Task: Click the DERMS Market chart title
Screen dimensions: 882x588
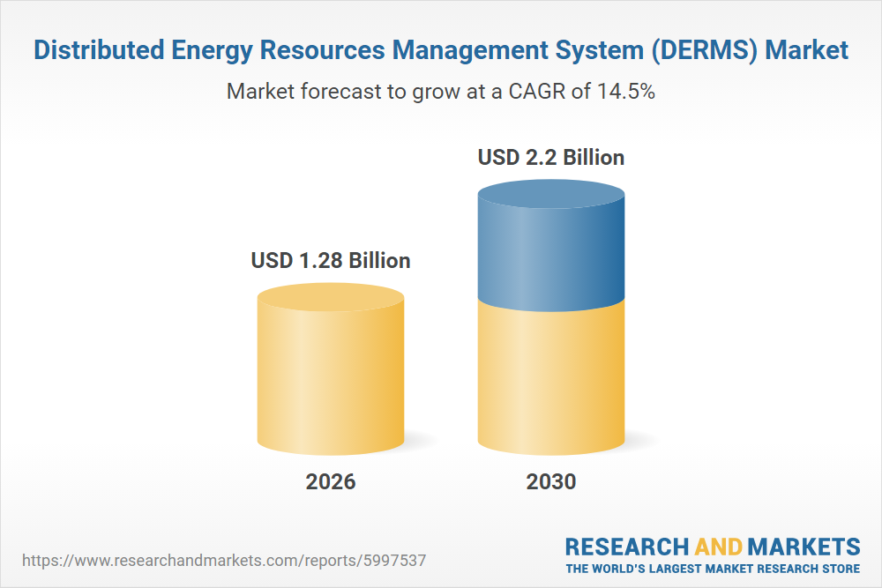Action: (440, 50)
